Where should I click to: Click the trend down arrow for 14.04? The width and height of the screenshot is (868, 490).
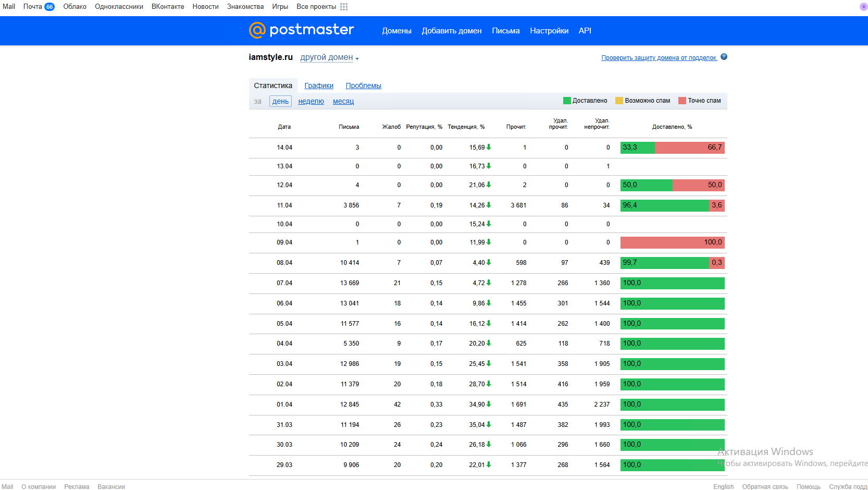click(489, 148)
